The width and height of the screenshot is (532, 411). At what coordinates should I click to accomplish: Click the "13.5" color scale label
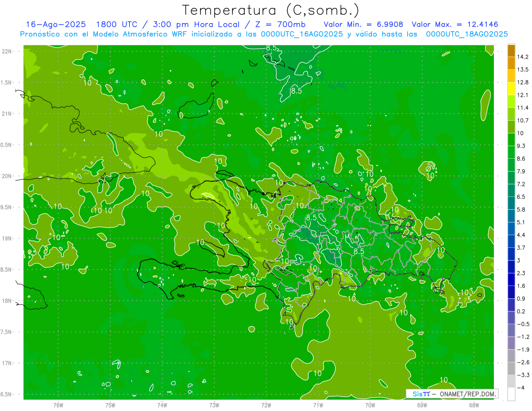[524, 70]
